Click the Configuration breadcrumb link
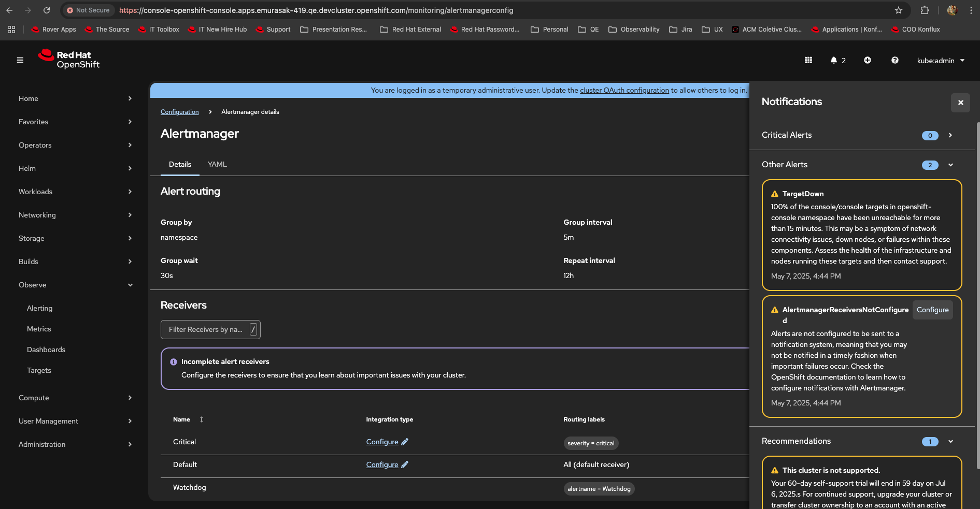This screenshot has height=509, width=980. 180,112
